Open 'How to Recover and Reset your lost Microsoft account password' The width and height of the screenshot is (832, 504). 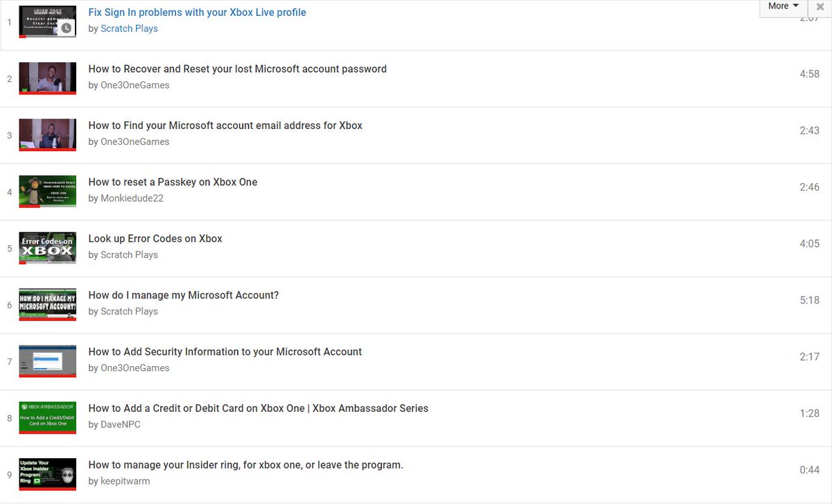(237, 69)
